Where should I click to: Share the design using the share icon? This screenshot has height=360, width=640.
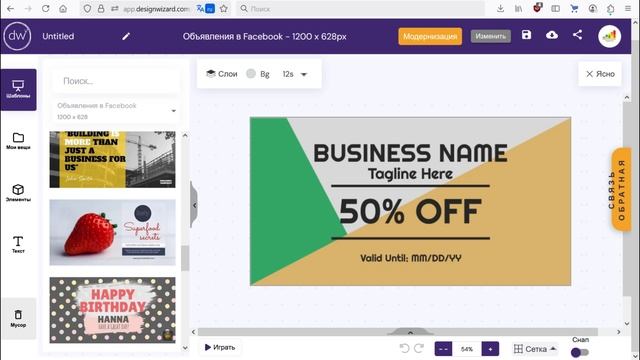tap(577, 35)
